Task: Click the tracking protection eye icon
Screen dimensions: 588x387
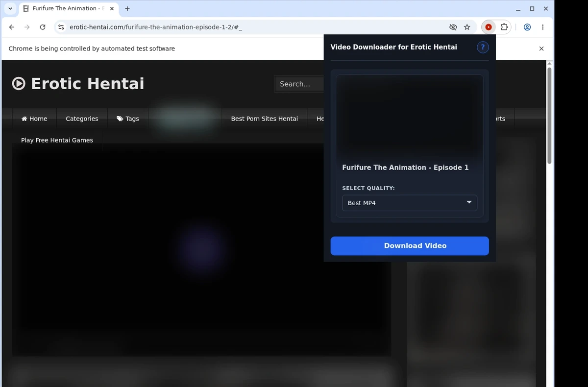Action: point(453,27)
